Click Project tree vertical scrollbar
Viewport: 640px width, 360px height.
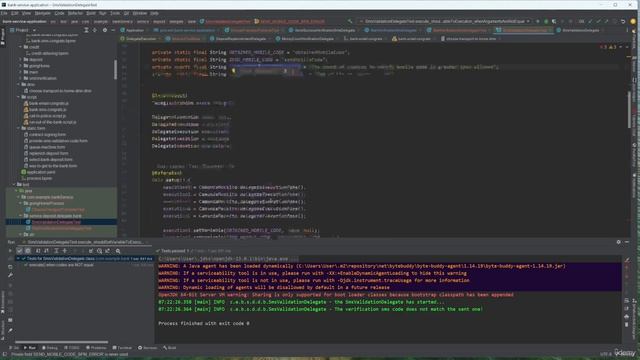tap(116, 69)
